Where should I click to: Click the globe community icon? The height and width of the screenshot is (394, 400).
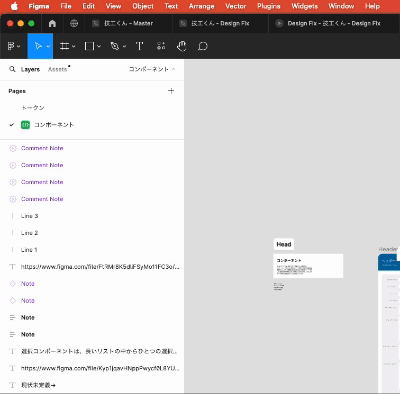74,23
